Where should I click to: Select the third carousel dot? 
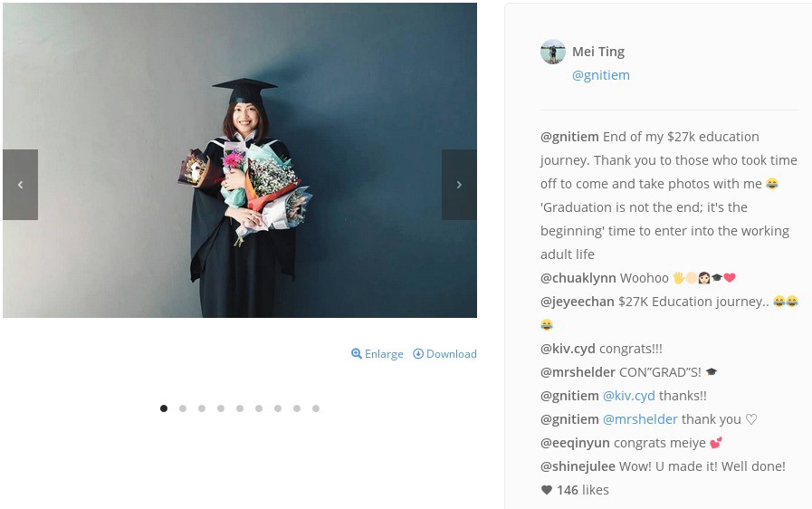click(x=202, y=408)
